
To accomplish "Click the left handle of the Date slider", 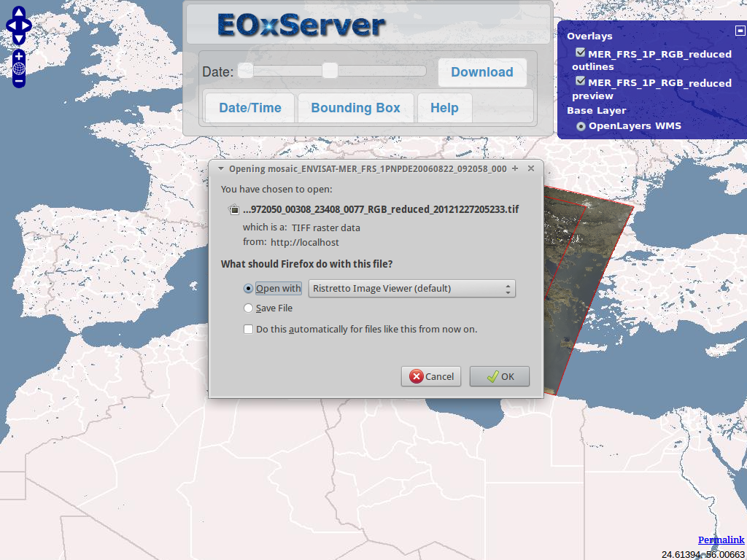I will (246, 71).
